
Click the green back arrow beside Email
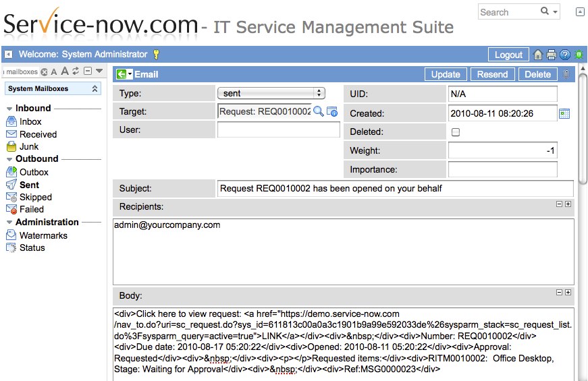pyautogui.click(x=121, y=74)
